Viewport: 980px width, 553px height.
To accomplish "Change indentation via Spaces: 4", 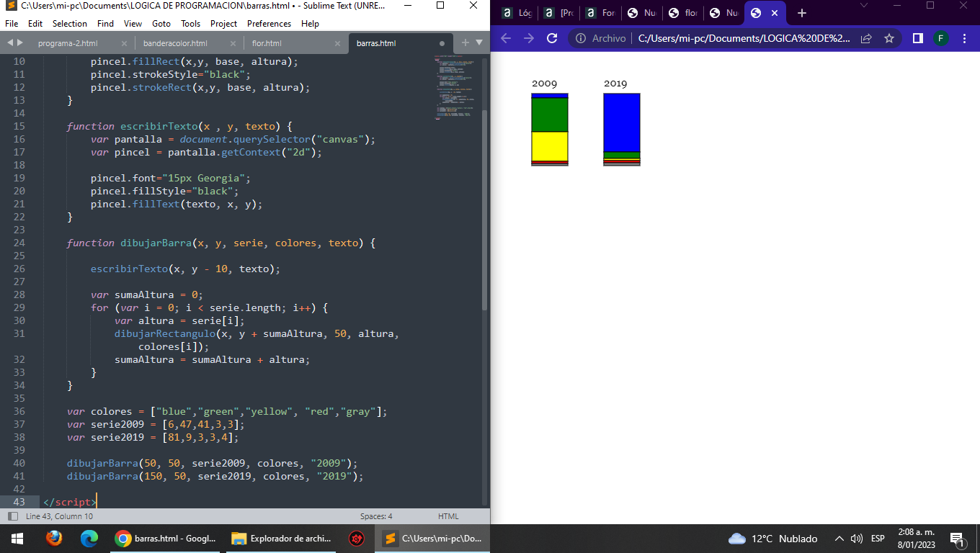I will (x=376, y=516).
